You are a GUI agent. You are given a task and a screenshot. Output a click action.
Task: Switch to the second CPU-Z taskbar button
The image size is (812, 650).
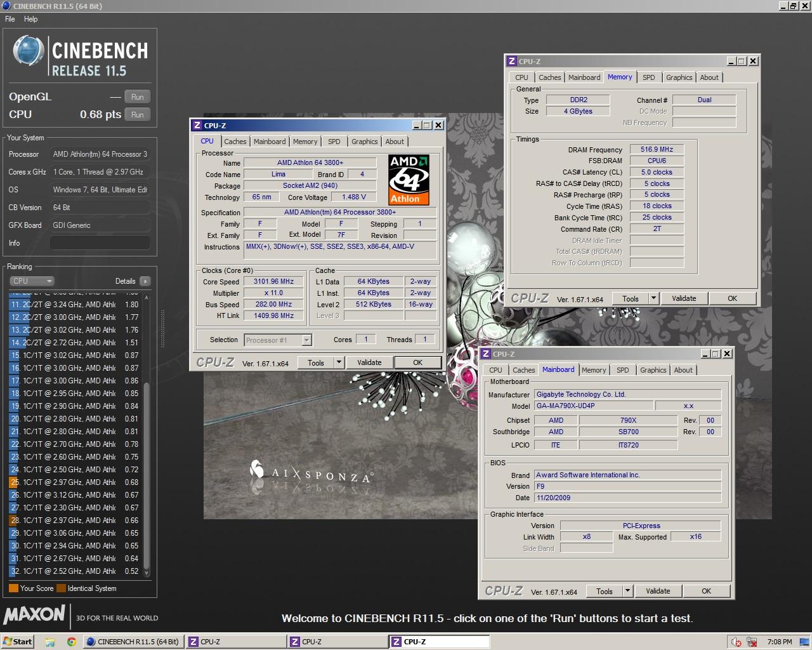(x=337, y=642)
